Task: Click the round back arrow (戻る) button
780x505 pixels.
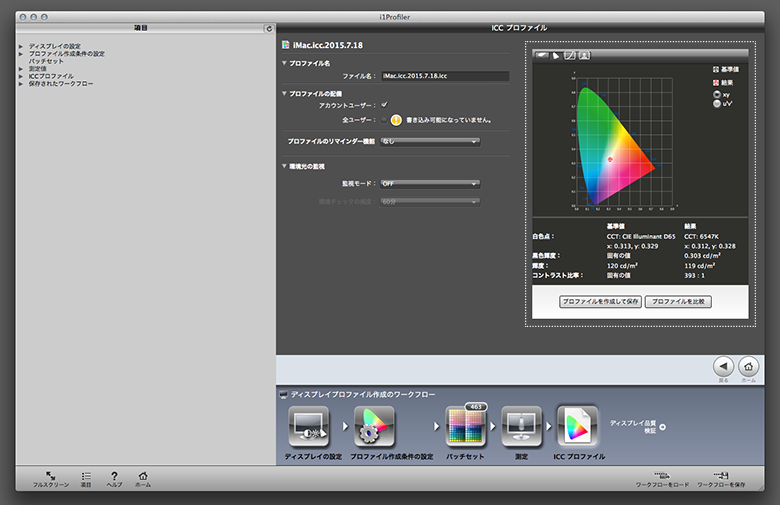Action: click(x=722, y=366)
